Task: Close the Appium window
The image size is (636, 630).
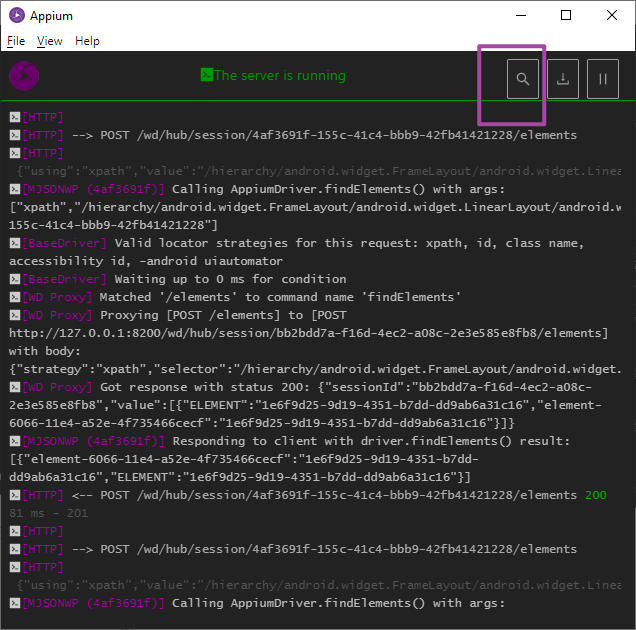Action: (x=612, y=15)
